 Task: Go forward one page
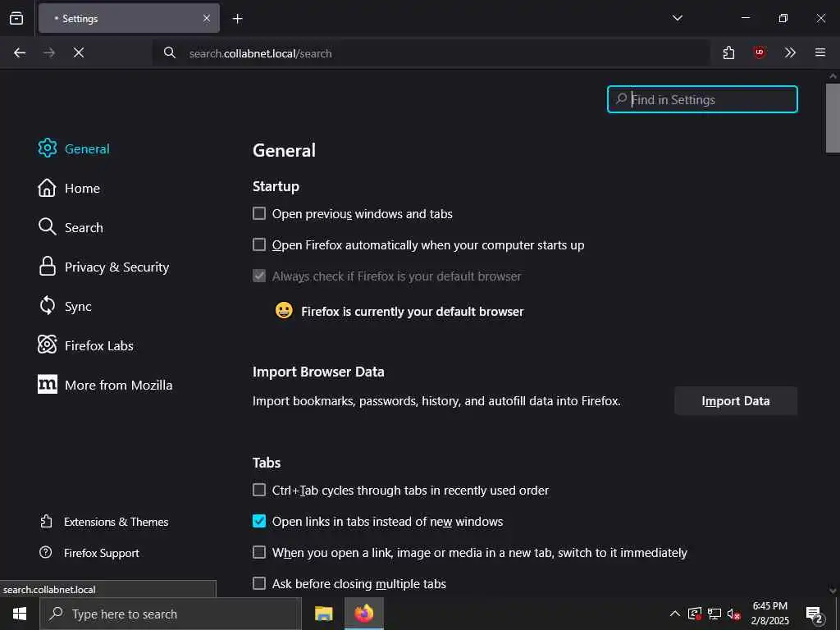[x=49, y=52]
